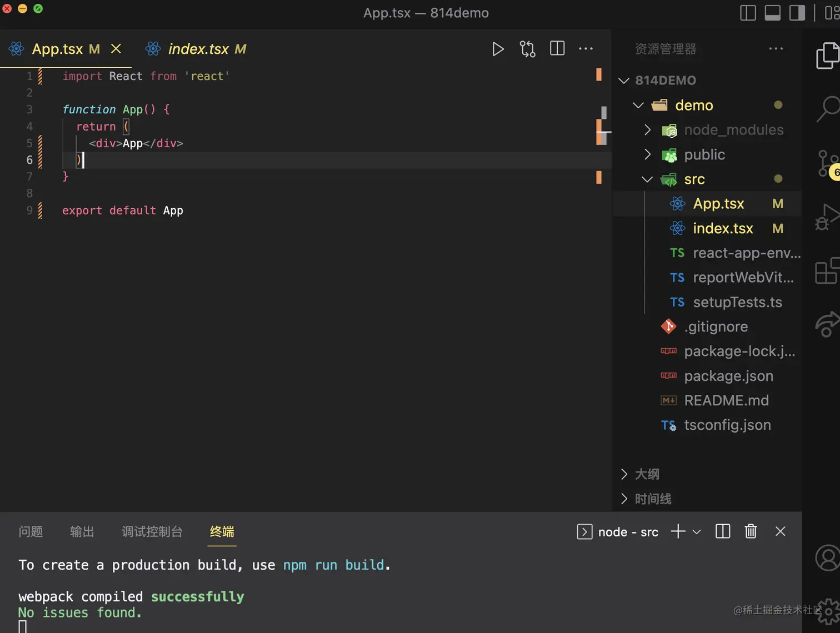The image size is (840, 633).
Task: Open the .gitignore file
Action: (707, 326)
